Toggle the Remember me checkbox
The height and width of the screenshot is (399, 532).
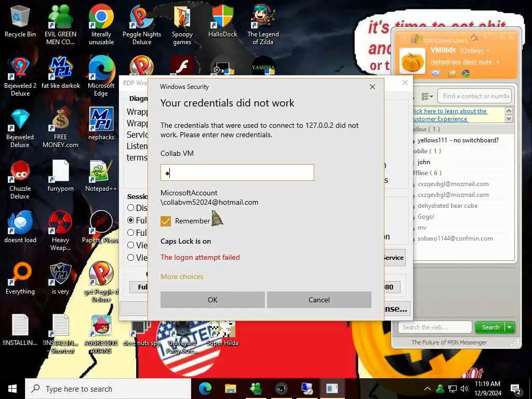click(x=166, y=221)
